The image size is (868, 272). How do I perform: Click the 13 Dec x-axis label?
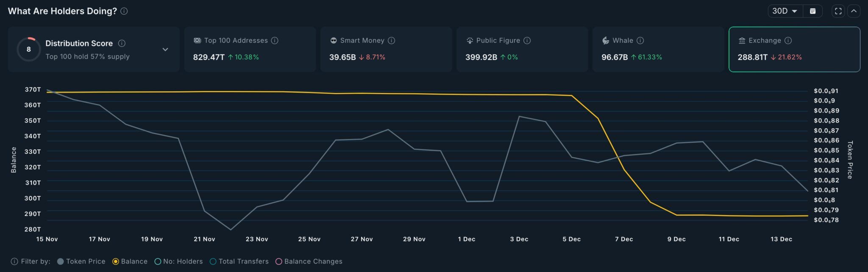782,239
